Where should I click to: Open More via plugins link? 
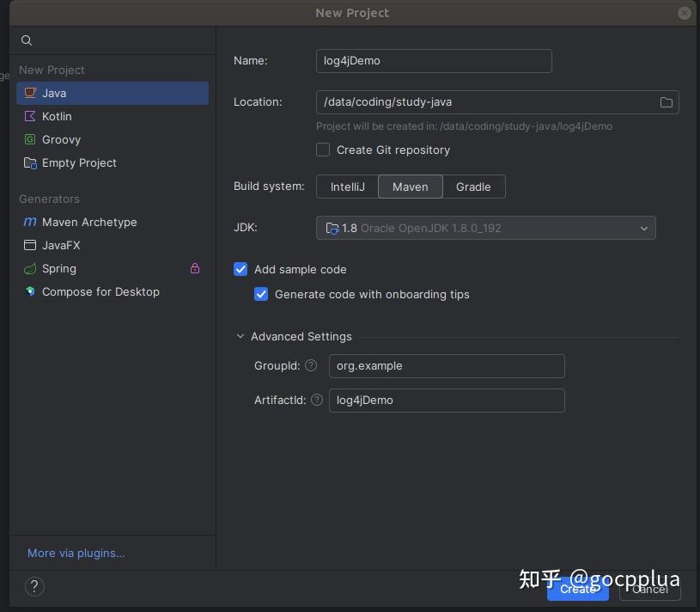[x=76, y=553]
